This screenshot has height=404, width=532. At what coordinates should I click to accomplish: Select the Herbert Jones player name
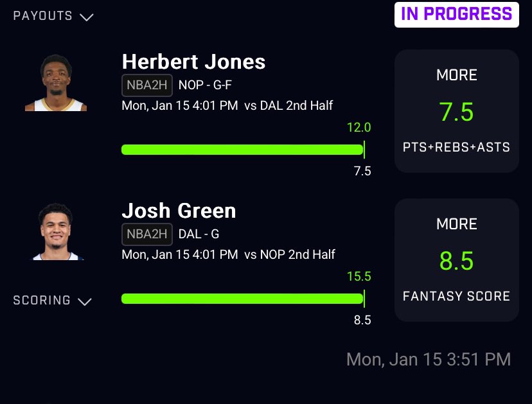click(193, 62)
